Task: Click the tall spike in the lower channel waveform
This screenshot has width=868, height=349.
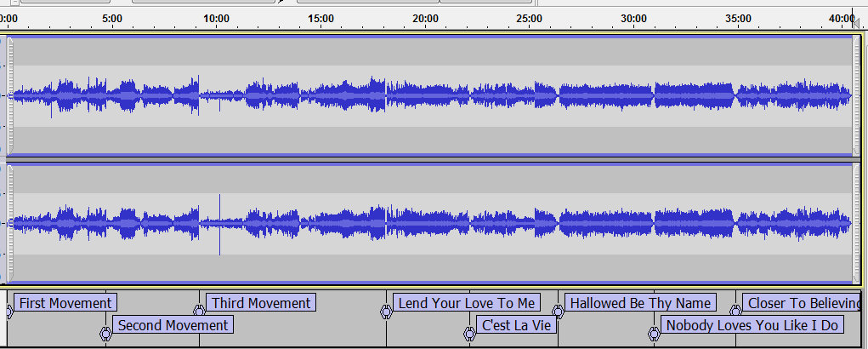Action: tap(220, 225)
